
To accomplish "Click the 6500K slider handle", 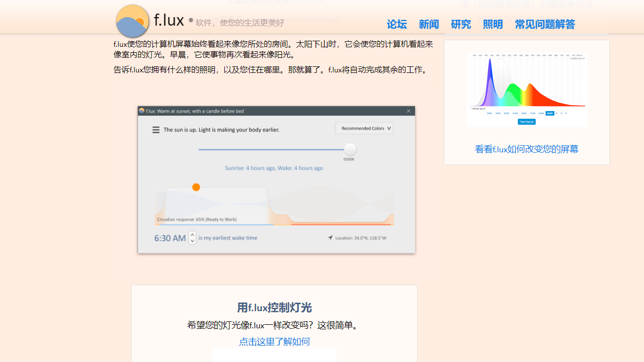I will tap(350, 149).
